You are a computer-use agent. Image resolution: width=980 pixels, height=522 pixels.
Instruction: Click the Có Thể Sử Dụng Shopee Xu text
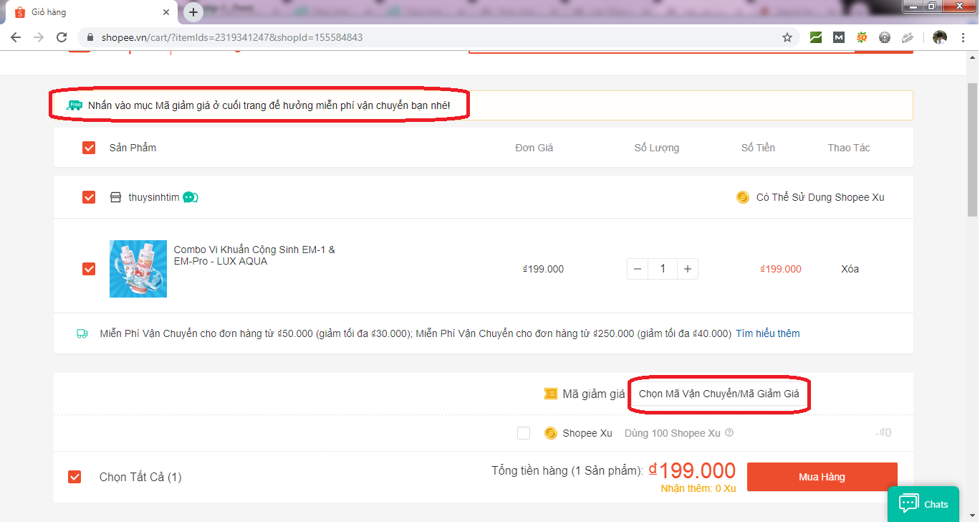[820, 197]
